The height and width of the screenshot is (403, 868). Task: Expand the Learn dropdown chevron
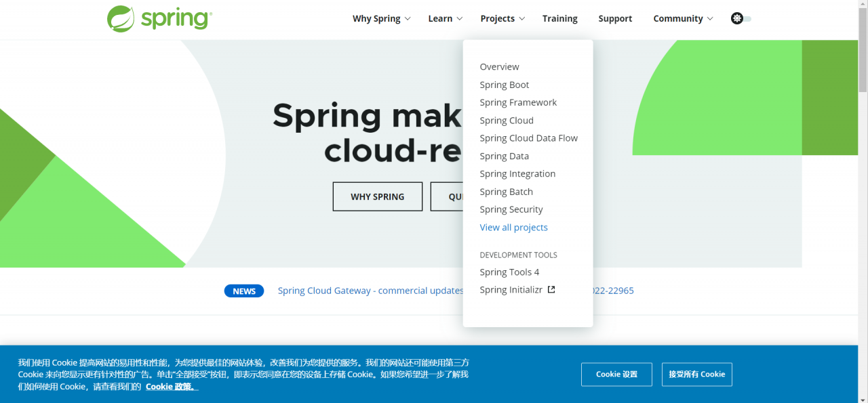[x=460, y=19]
